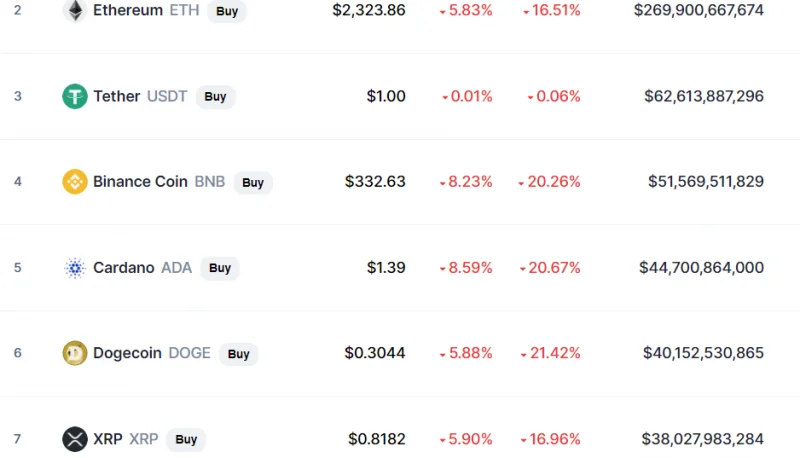Open the Ethereum coin name link

coord(128,10)
